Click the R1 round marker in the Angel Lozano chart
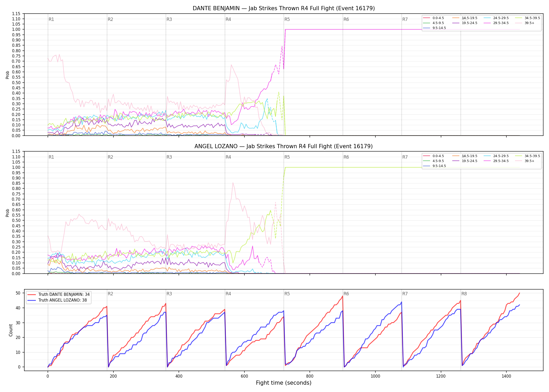The width and height of the screenshot is (549, 392). pos(51,157)
